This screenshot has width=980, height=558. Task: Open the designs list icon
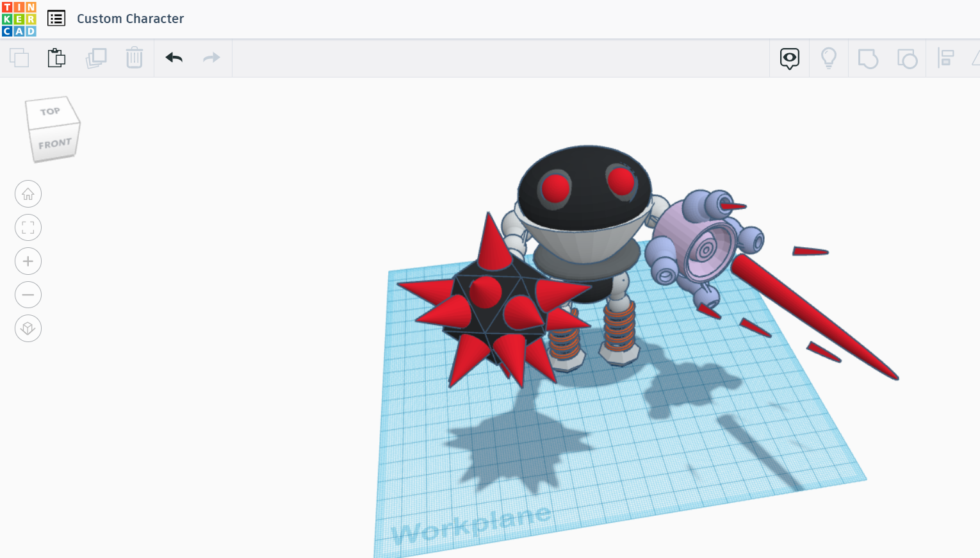coord(56,19)
